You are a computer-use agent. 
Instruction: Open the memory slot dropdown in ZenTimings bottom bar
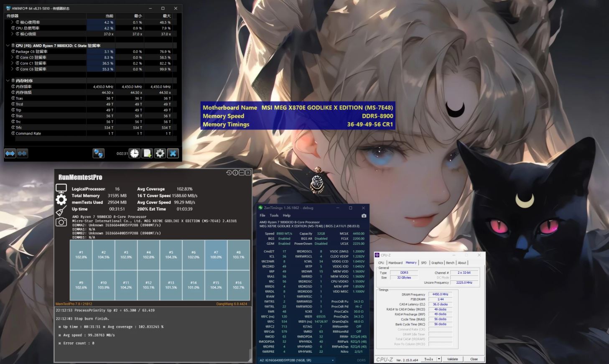332,360
